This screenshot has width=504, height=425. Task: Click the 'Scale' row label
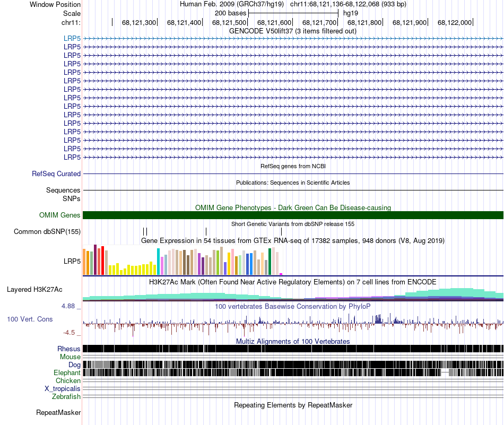point(72,13)
